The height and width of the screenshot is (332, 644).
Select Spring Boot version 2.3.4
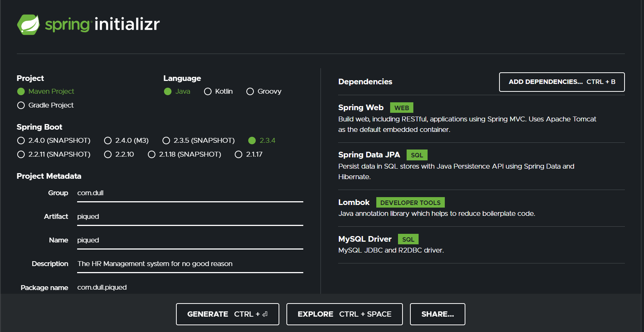252,141
